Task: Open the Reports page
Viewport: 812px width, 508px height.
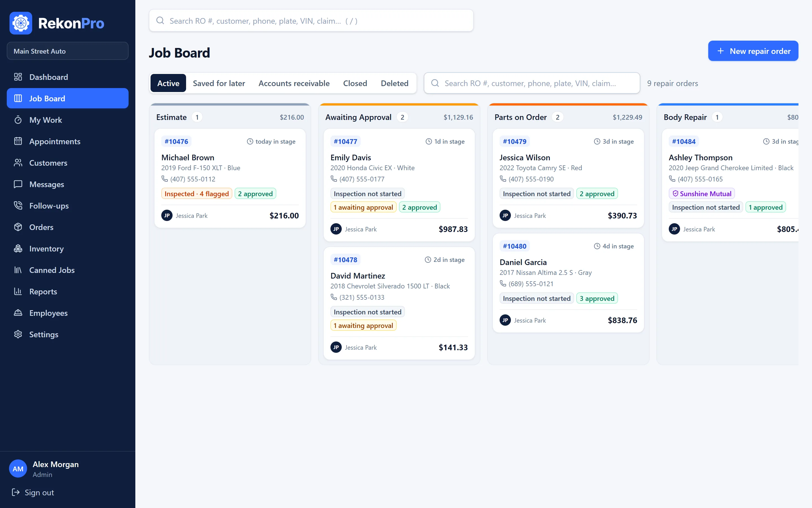Action: coord(67,292)
